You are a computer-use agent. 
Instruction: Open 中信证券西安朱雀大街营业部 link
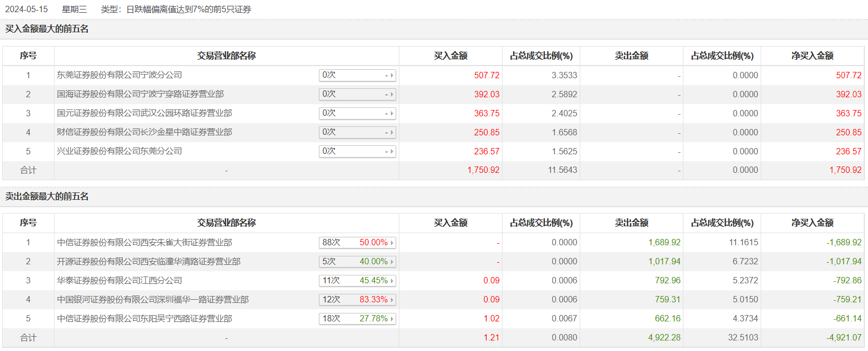(x=144, y=243)
